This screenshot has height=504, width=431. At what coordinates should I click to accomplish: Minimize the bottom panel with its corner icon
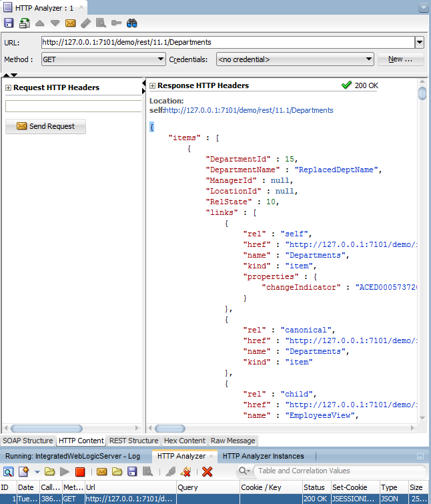tap(420, 457)
